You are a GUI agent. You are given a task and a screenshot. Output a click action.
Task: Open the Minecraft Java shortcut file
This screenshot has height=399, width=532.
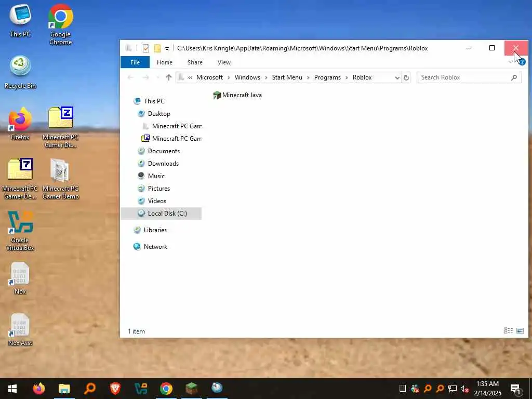pyautogui.click(x=237, y=96)
